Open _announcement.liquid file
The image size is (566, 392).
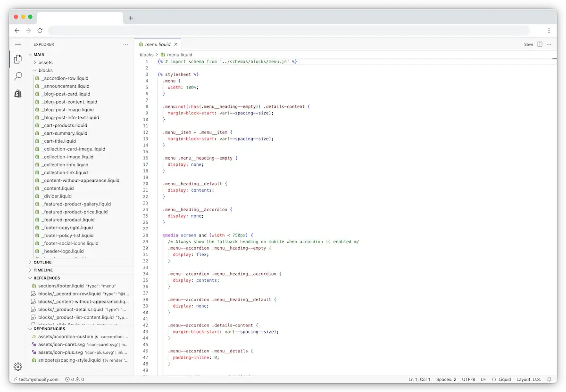pos(65,86)
